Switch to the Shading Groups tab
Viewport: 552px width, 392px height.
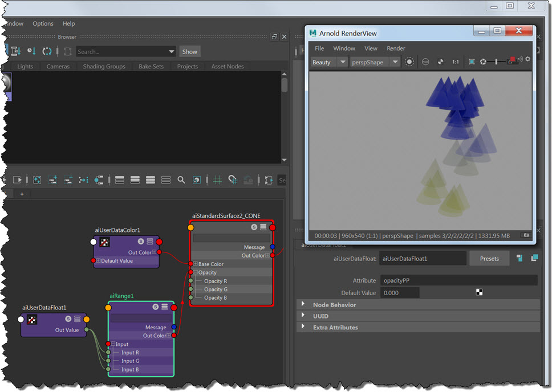(104, 66)
